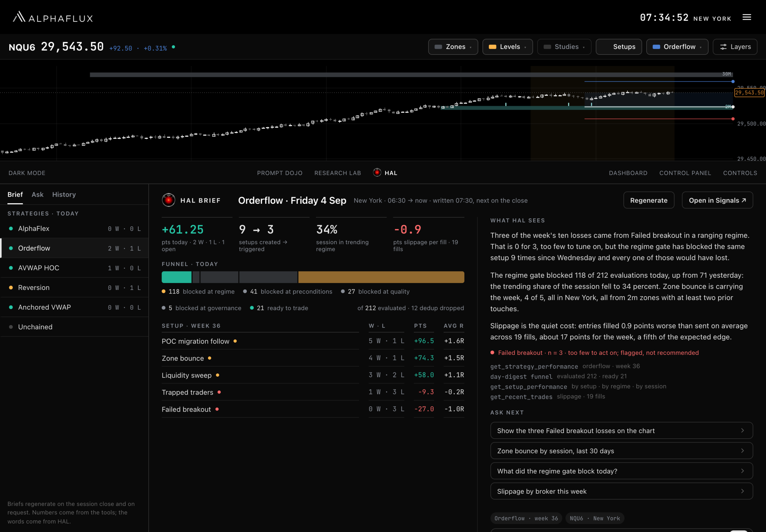Switch to the History tab
This screenshot has width=766, height=532.
tap(64, 194)
